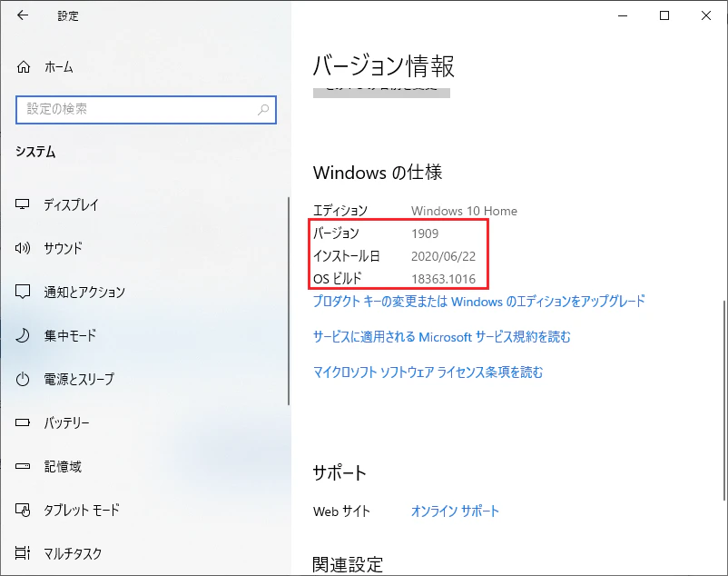
Task: Click the sidebar vertical scrollbar
Action: [x=289, y=301]
